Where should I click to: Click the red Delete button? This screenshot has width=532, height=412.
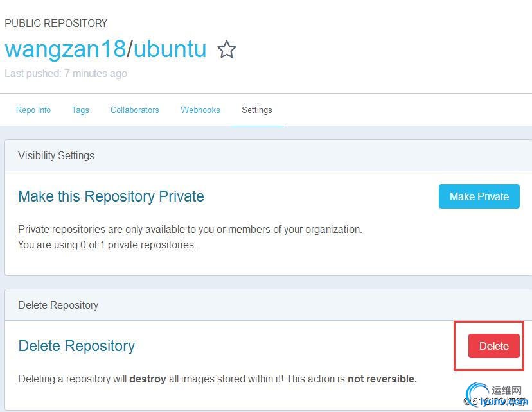click(x=494, y=346)
